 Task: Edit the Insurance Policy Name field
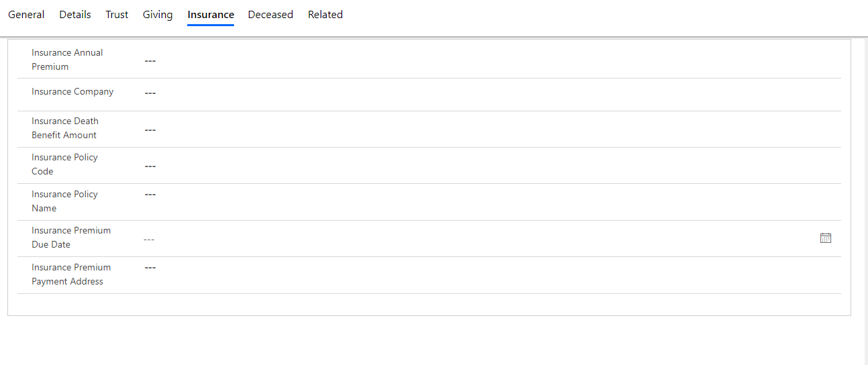click(x=491, y=201)
